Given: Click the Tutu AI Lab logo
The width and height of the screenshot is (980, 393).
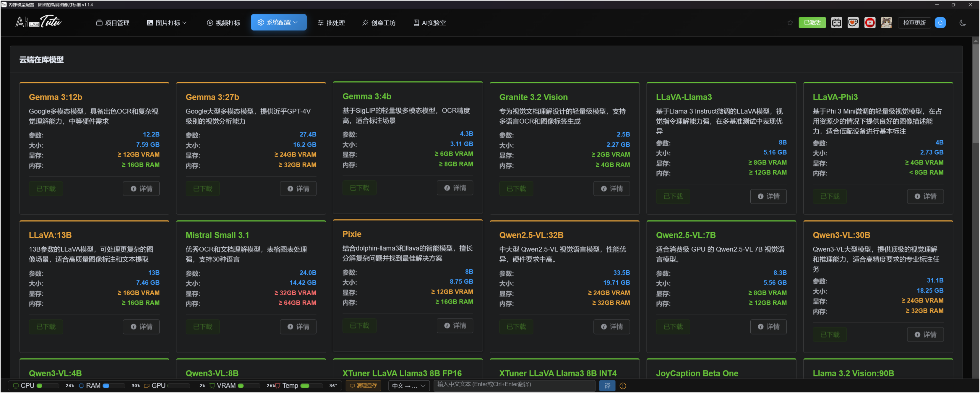Looking at the screenshot, I should pos(38,22).
